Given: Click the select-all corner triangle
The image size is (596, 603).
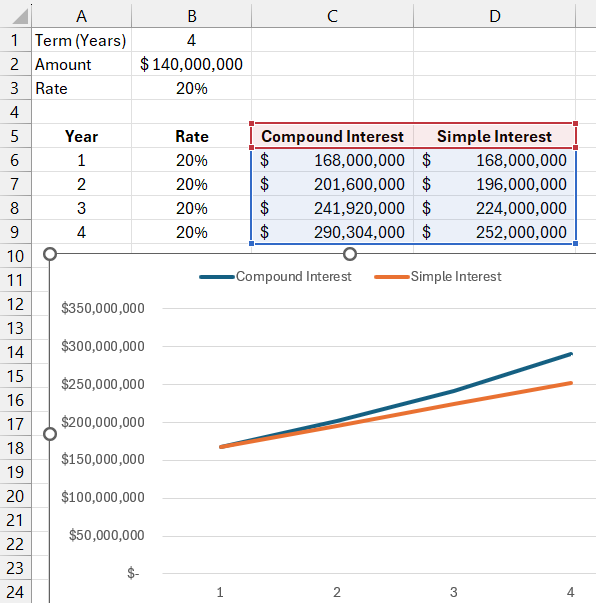Looking at the screenshot, I should click(x=19, y=16).
